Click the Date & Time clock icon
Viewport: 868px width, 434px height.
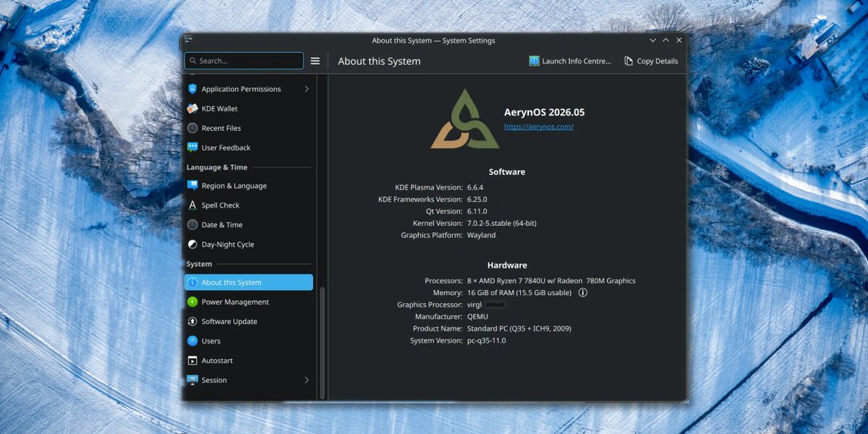(192, 224)
